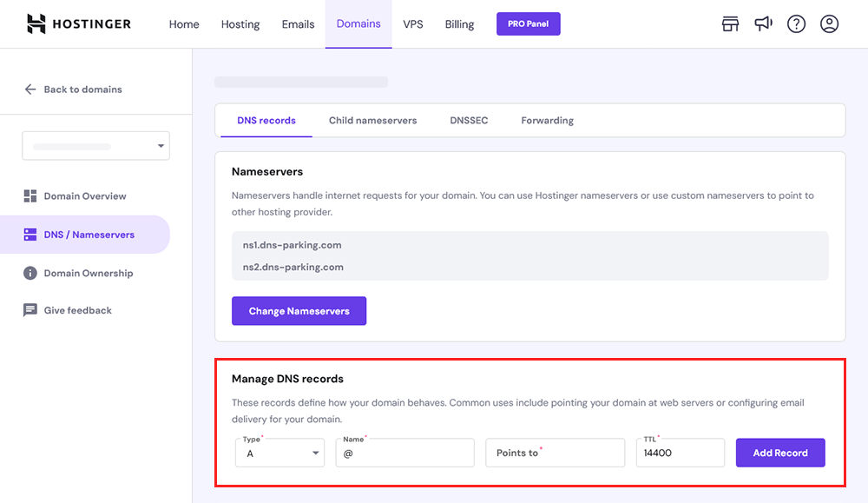This screenshot has width=868, height=503.
Task: Open the Hosting menu
Action: [x=240, y=23]
